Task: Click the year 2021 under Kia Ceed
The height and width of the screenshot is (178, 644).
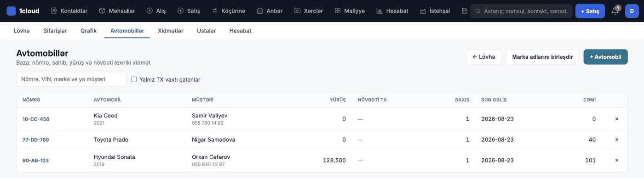Action: click(99, 123)
